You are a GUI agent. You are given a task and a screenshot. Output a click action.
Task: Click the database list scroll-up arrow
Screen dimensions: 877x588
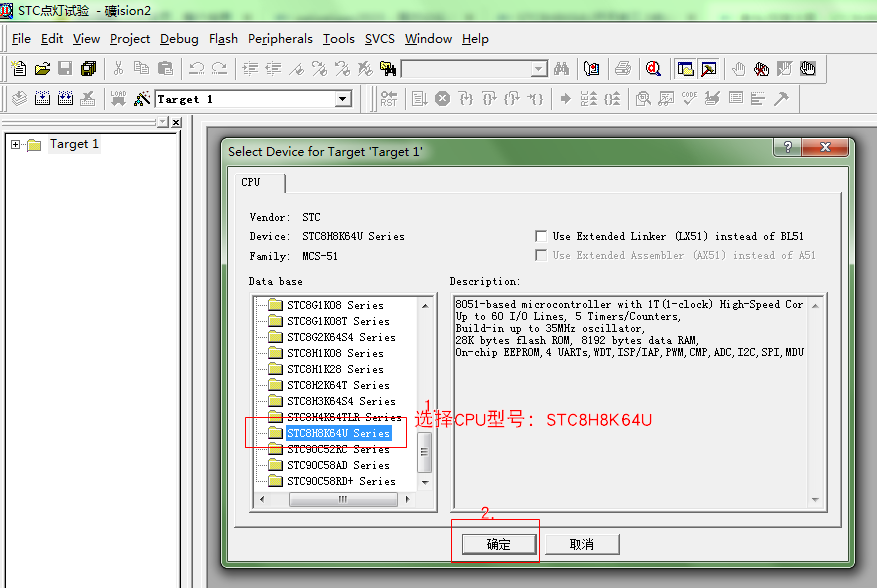(x=425, y=305)
